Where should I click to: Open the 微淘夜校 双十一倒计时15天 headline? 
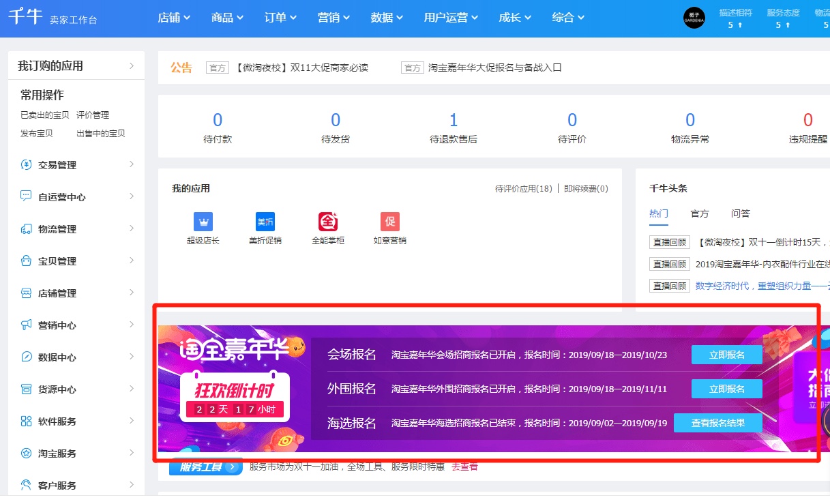(762, 242)
